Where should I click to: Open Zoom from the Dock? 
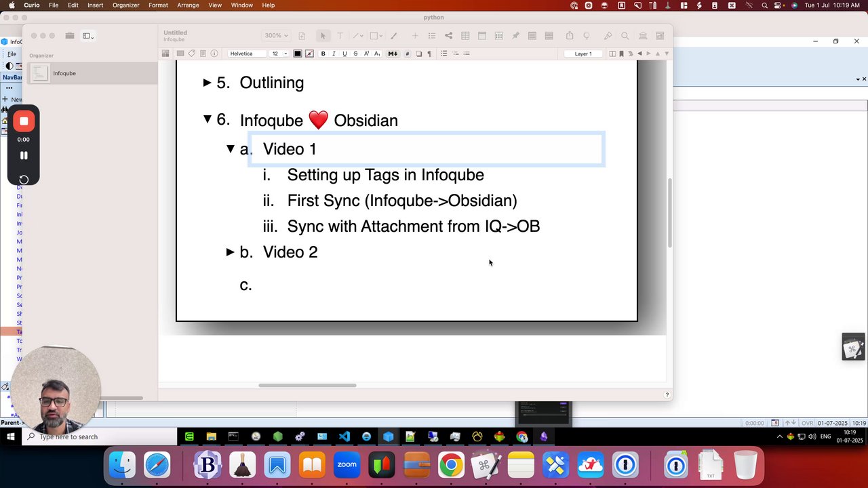pos(347,465)
